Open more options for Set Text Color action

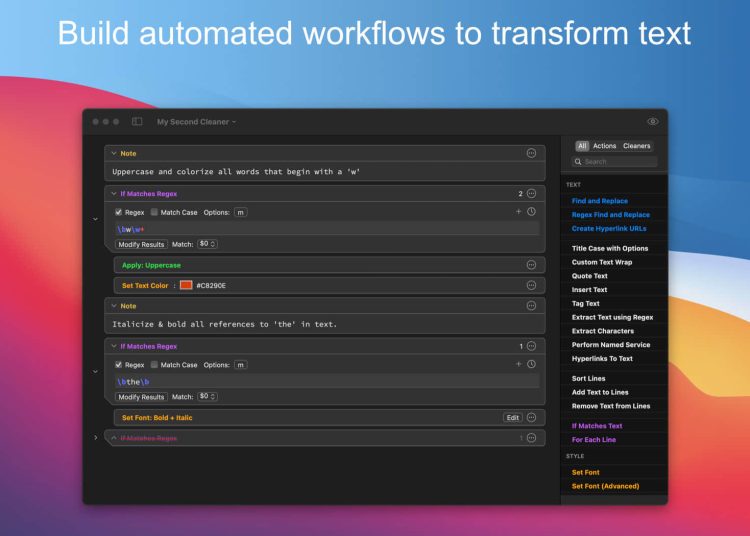531,285
